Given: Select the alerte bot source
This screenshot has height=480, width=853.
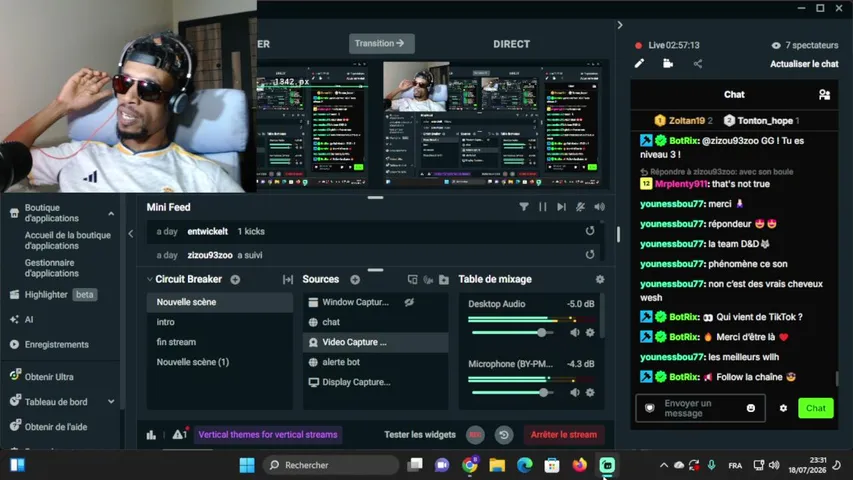Looking at the screenshot, I should tap(375, 362).
